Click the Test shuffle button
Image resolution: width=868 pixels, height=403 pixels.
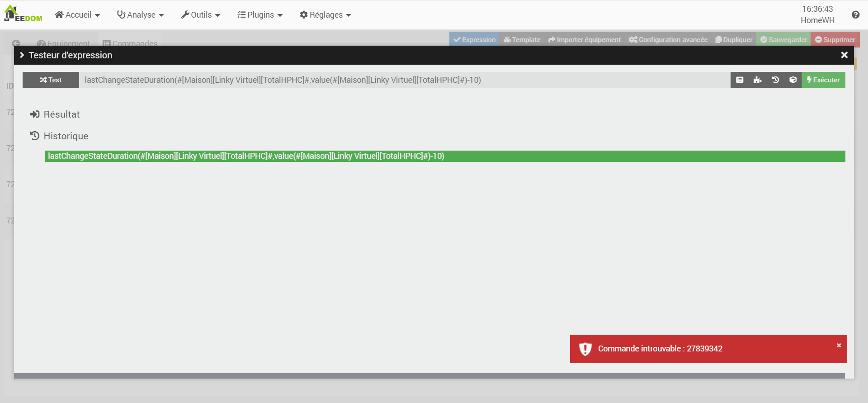pos(51,80)
